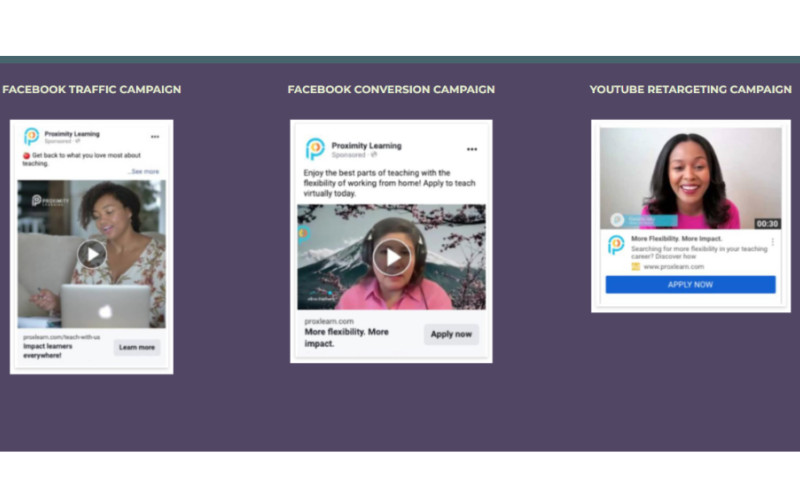Open Proximity Learning page name in traffic ad
Viewport: 800px width, 480px height.
click(72, 133)
